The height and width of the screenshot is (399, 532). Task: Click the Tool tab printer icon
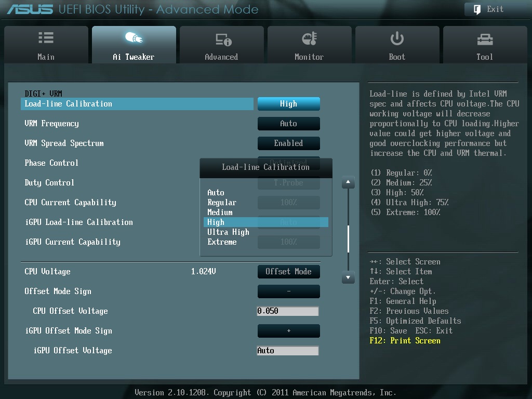pos(485,39)
